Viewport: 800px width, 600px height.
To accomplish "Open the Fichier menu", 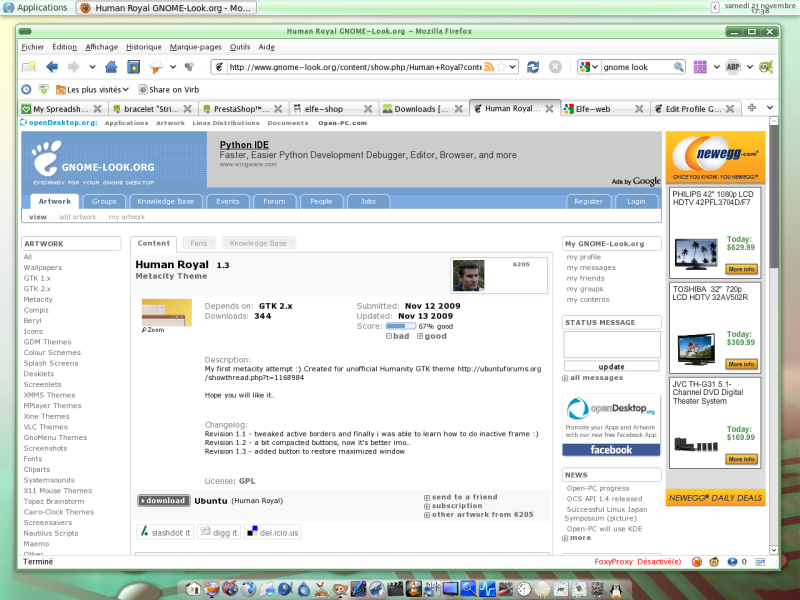I will 33,47.
